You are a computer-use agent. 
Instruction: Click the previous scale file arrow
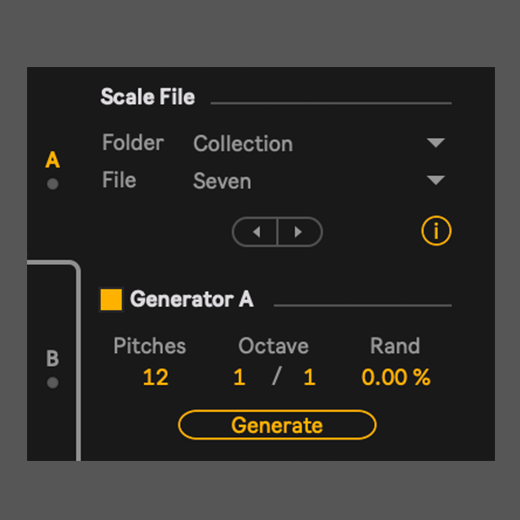(255, 232)
